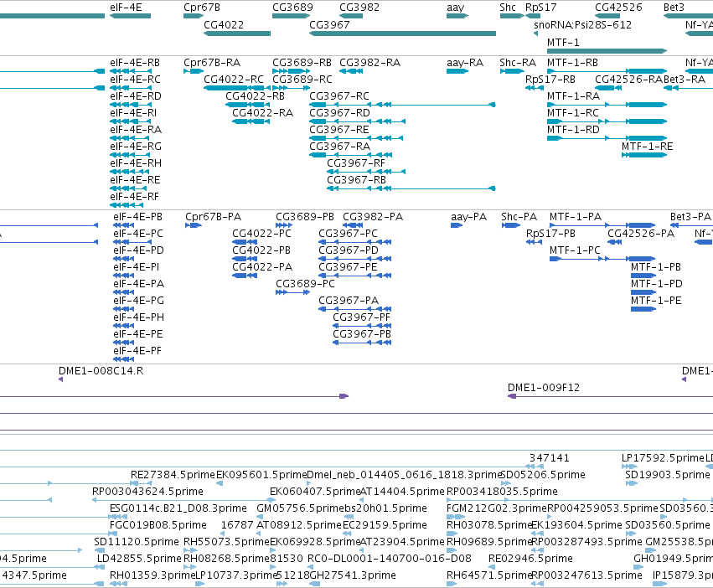Click transcript aay-RA
This screenshot has width=713, height=588.
pyautogui.click(x=465, y=63)
